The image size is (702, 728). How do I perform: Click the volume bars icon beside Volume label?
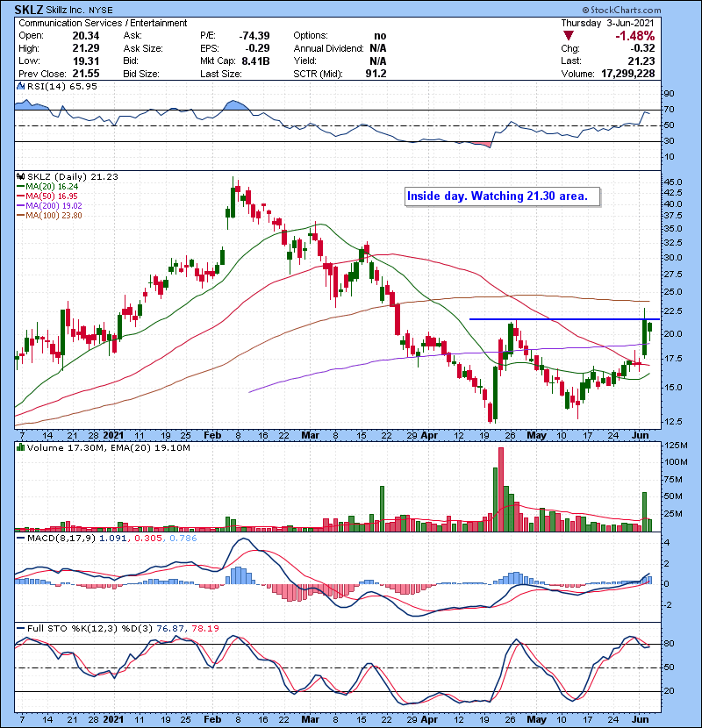click(x=20, y=447)
